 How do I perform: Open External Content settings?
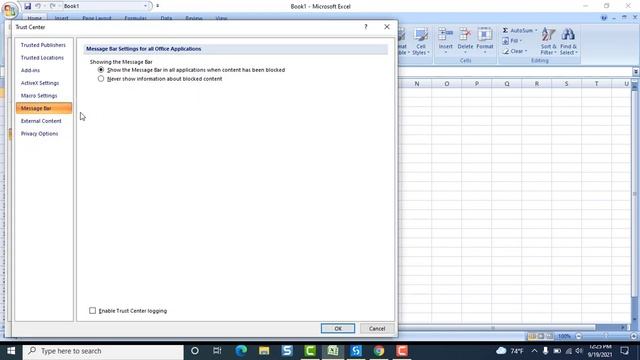point(41,121)
